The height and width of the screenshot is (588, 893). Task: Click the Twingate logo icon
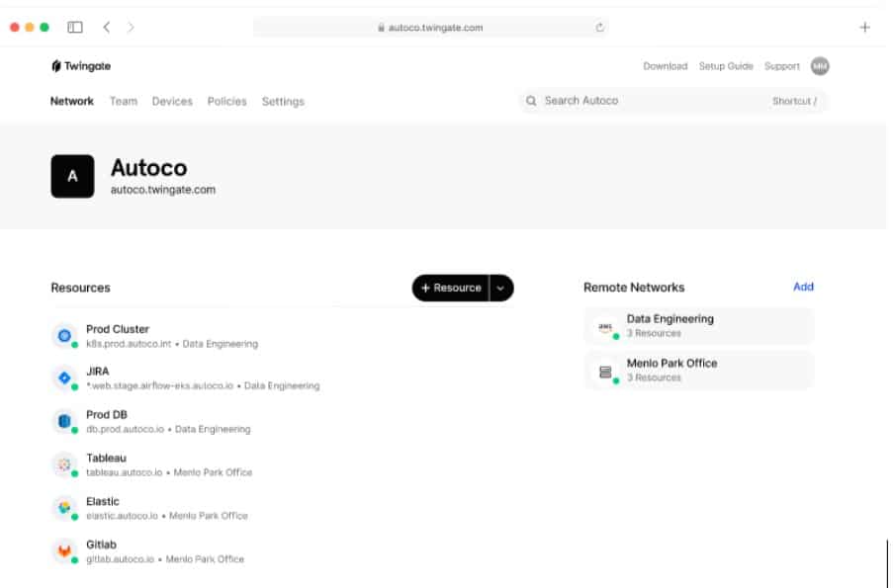[55, 66]
